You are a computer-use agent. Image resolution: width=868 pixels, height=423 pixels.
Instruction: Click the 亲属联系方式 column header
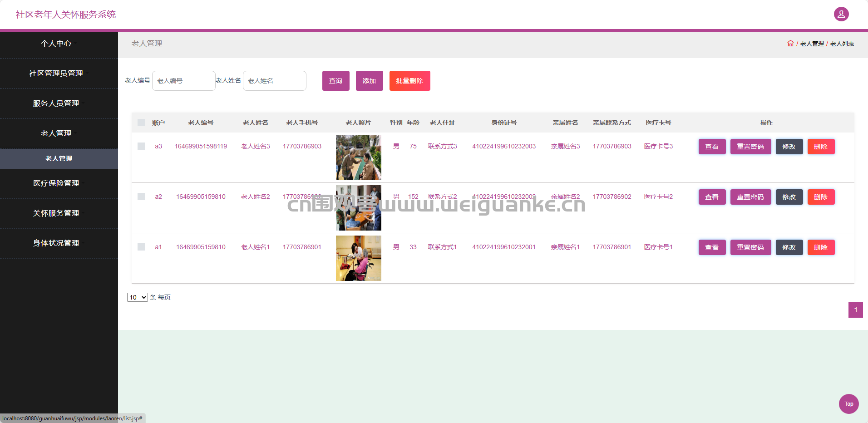point(612,123)
